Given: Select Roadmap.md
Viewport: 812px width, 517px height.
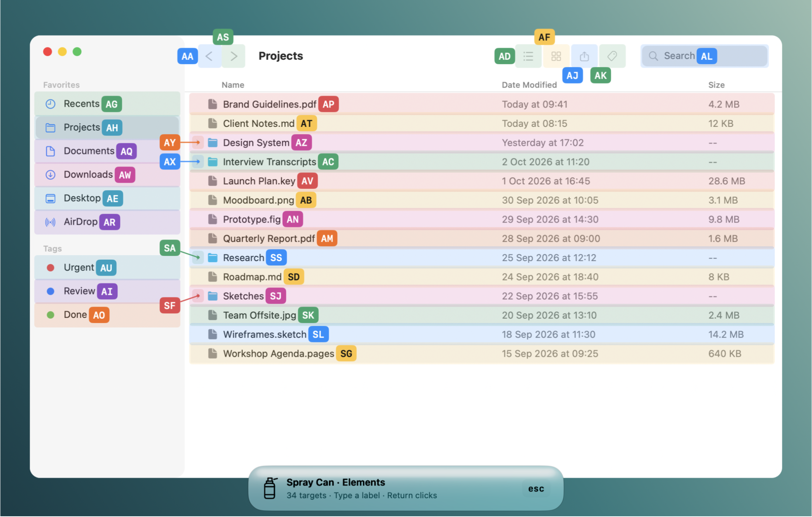Looking at the screenshot, I should [482, 277].
